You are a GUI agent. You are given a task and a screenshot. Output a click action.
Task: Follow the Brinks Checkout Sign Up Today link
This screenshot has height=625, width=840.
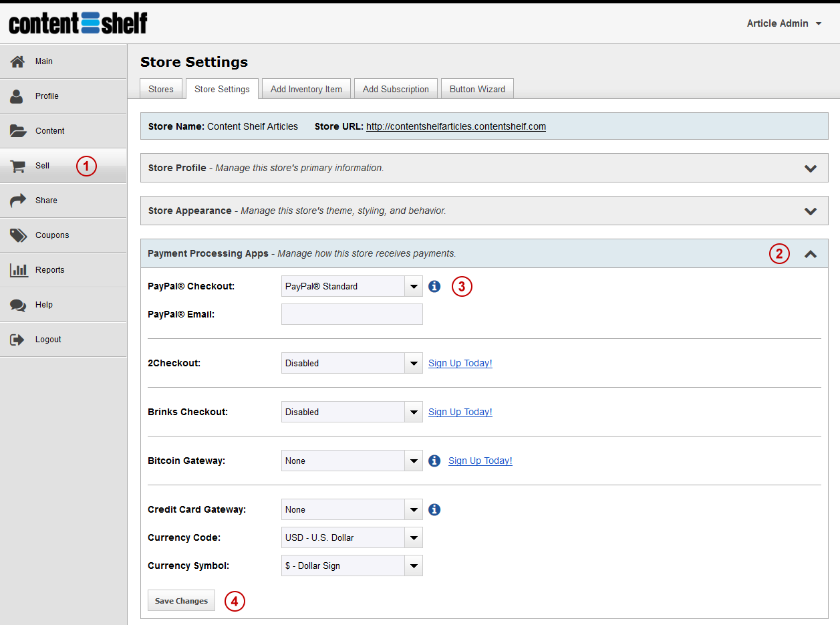460,412
